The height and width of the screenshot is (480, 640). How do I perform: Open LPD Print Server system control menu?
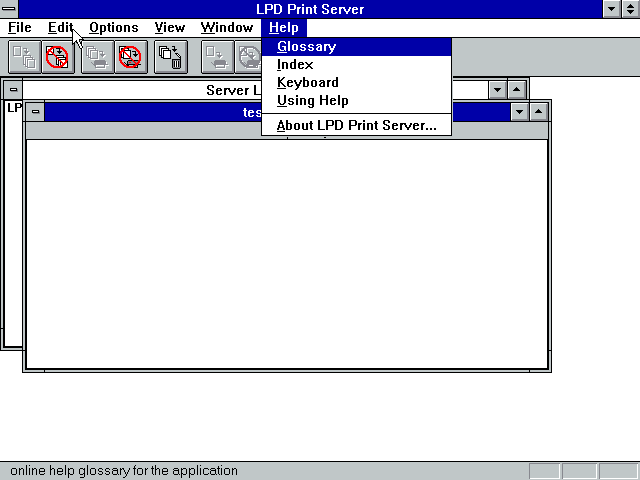point(9,9)
